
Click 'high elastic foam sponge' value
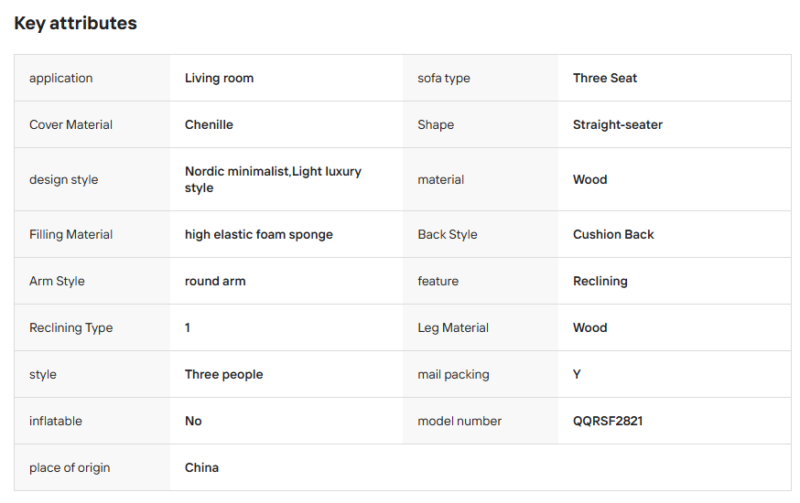point(259,234)
